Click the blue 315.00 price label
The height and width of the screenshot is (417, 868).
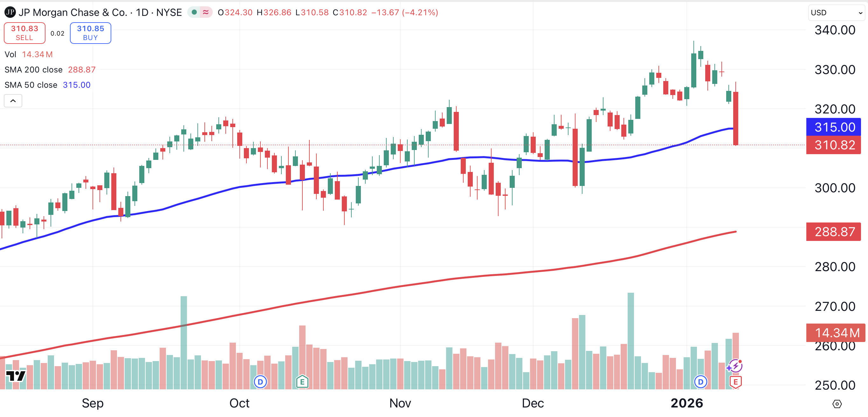[833, 127]
